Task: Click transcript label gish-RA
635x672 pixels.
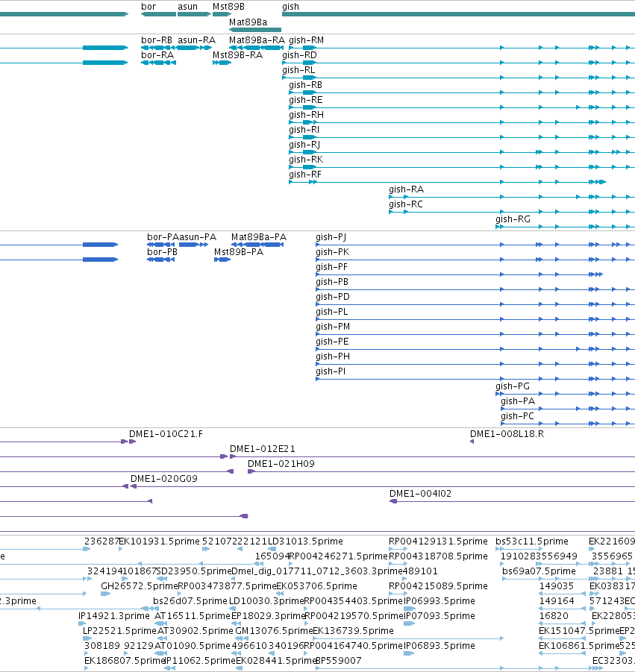Action: tap(407, 189)
